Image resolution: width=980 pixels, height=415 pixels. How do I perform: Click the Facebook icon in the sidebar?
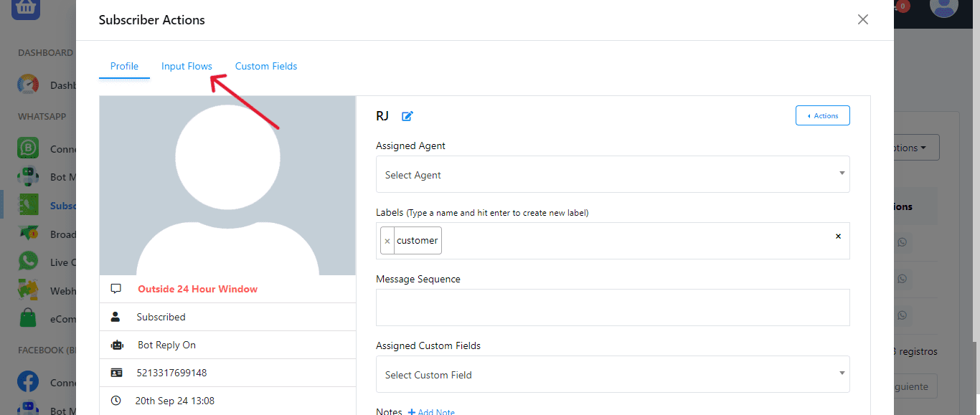pos(28,381)
